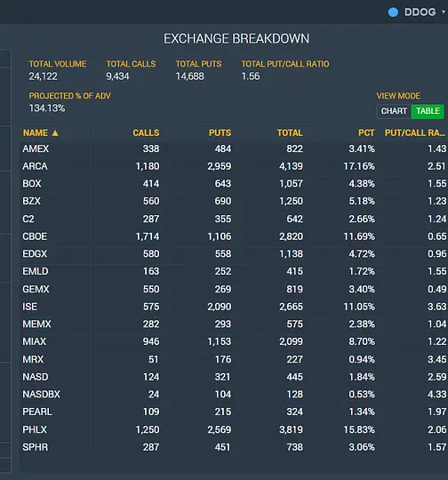
Task: Sort table by CALLS column
Action: (146, 132)
